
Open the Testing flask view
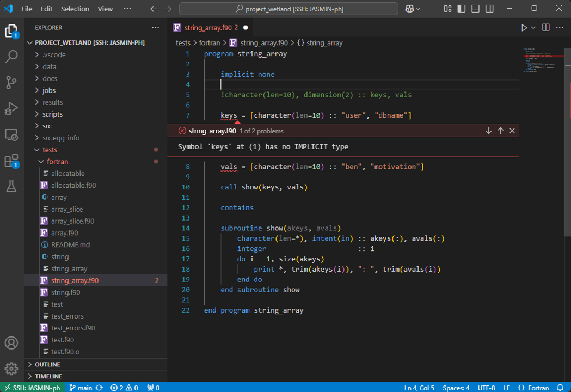[11, 186]
